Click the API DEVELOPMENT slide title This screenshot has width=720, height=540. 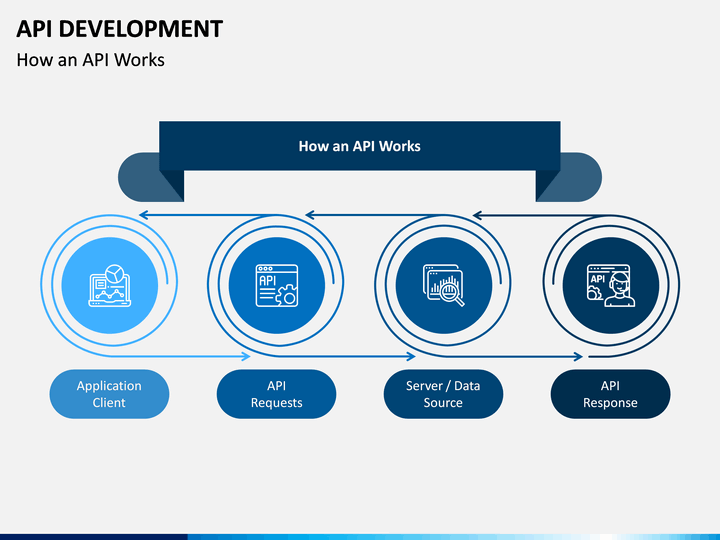[119, 28]
